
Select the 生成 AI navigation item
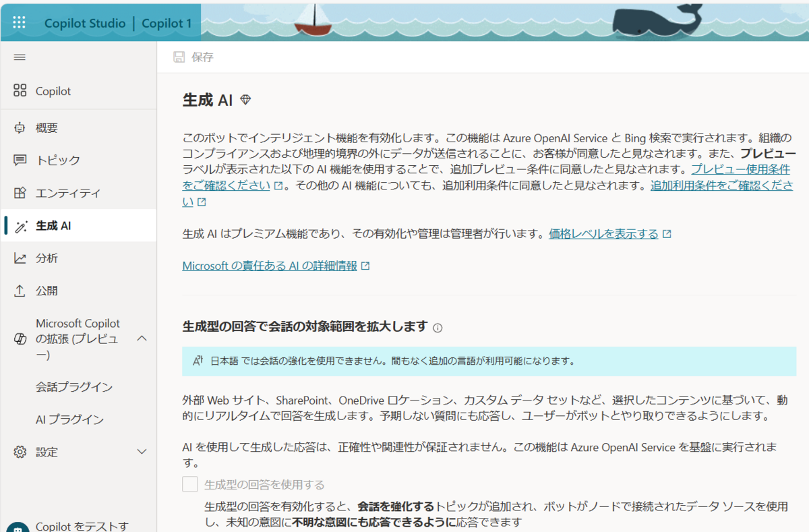pyautogui.click(x=78, y=226)
